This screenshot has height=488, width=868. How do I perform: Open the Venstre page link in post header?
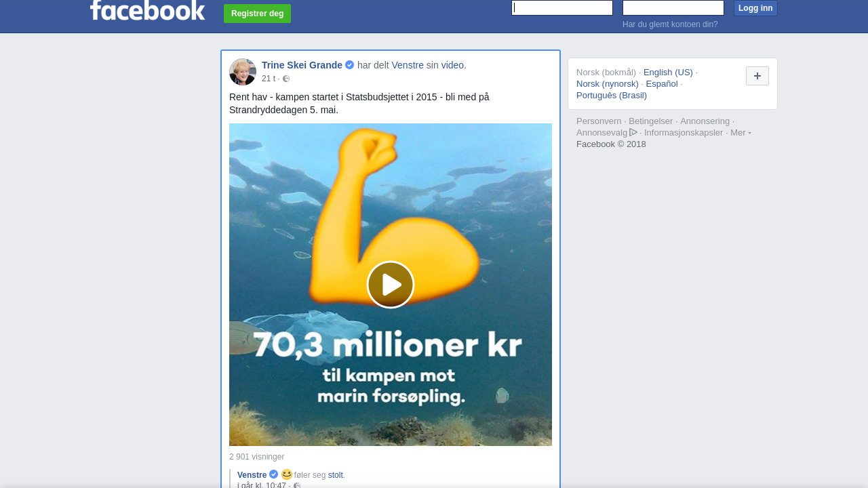[408, 65]
